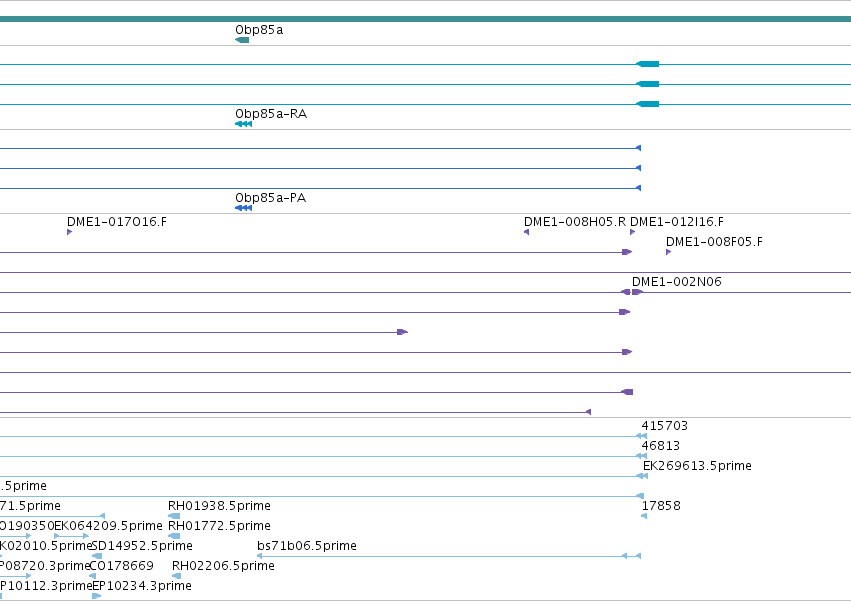Click the Obp85a gene label
Screen dimensions: 851x601
click(x=259, y=30)
